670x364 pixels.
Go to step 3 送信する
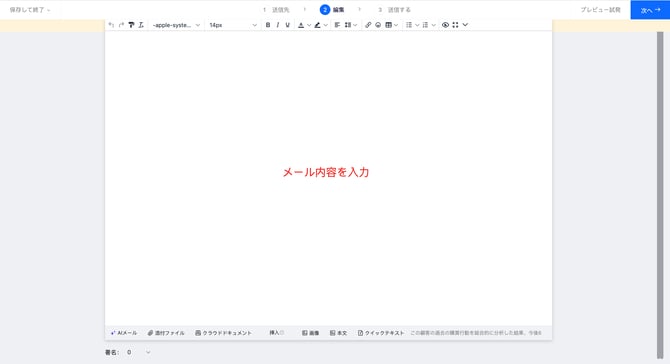coord(394,10)
